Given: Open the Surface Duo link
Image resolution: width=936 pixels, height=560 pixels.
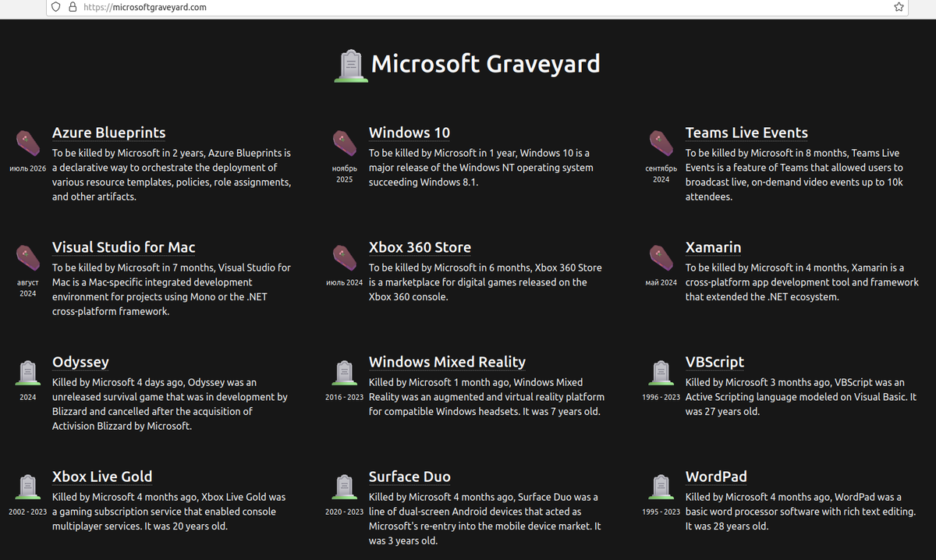Looking at the screenshot, I should click(x=409, y=477).
